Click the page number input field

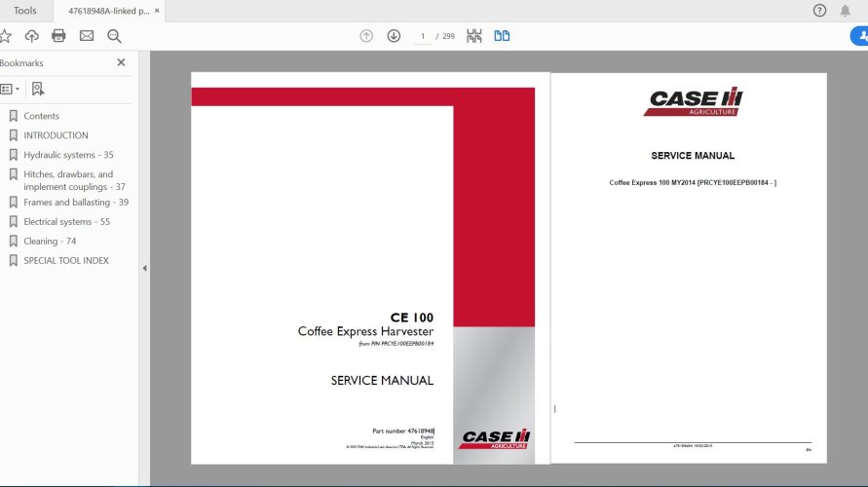(423, 36)
